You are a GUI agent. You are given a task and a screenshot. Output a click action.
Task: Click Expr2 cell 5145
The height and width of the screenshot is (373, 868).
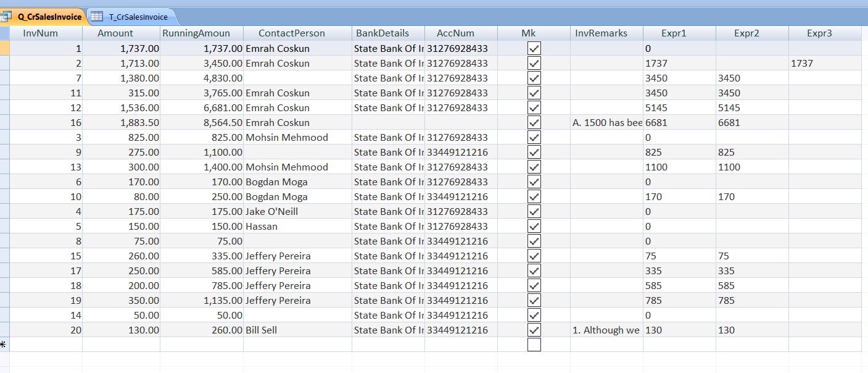coord(752,107)
